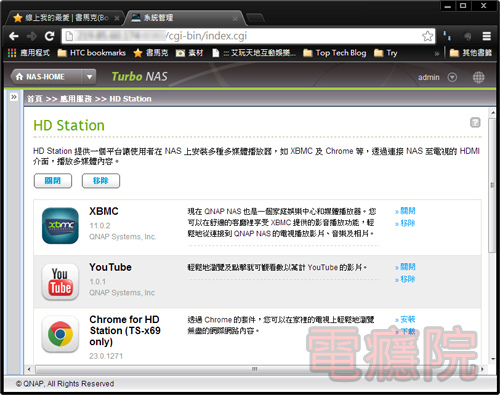This screenshot has width=500, height=395.
Task: Click the gray extension icon beside menu
Action: (467, 36)
